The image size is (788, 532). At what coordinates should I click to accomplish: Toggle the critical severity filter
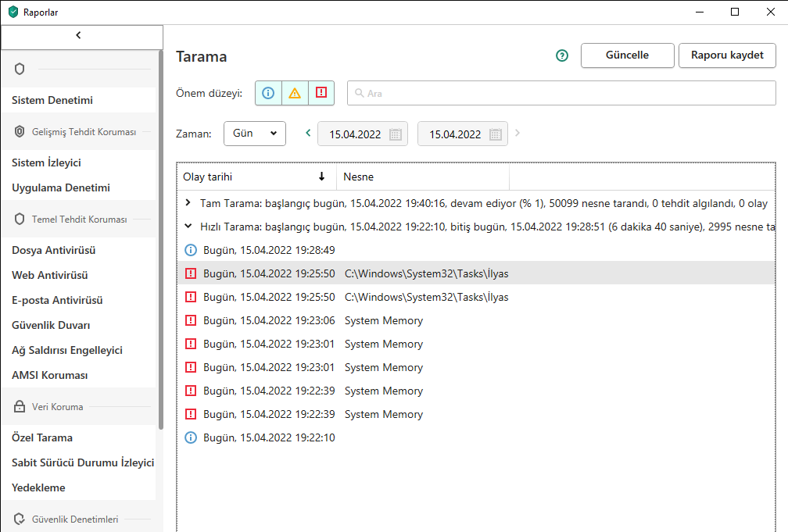click(x=321, y=93)
